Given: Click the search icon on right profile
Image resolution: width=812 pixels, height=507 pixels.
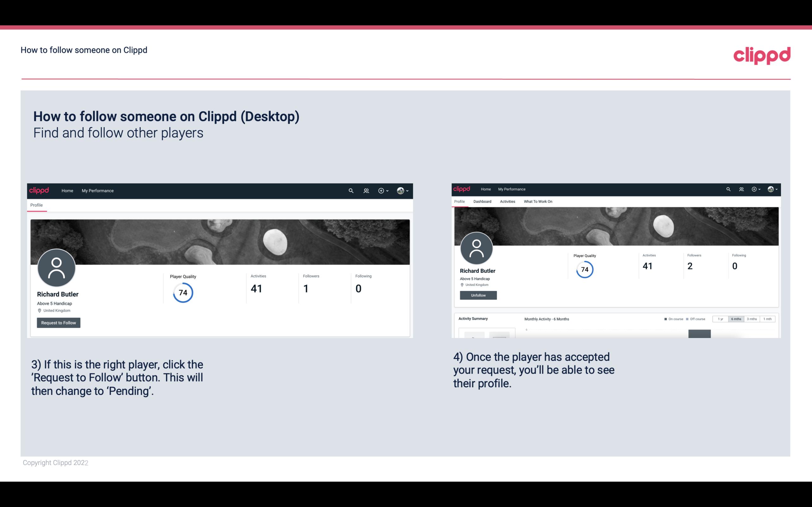Looking at the screenshot, I should (728, 189).
